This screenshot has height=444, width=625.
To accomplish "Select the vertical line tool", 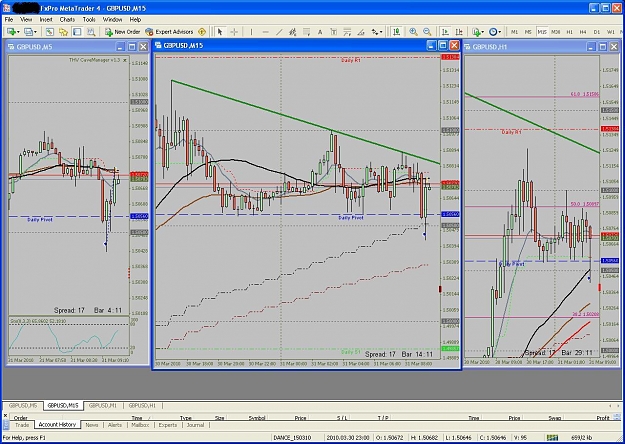I will [x=251, y=32].
